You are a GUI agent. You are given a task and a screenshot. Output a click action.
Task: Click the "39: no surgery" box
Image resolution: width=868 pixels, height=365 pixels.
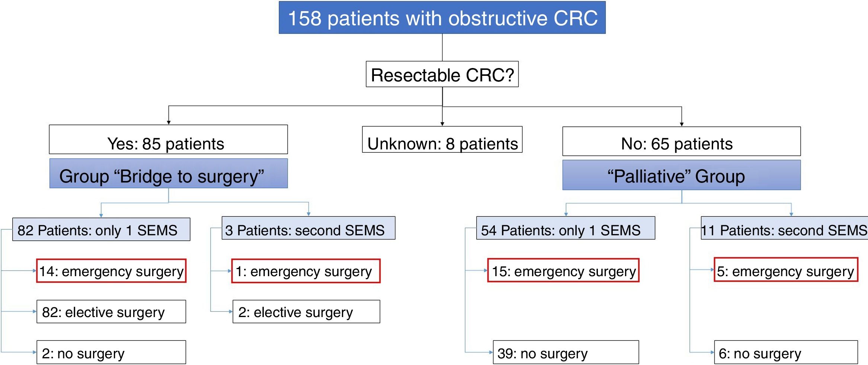tap(566, 352)
